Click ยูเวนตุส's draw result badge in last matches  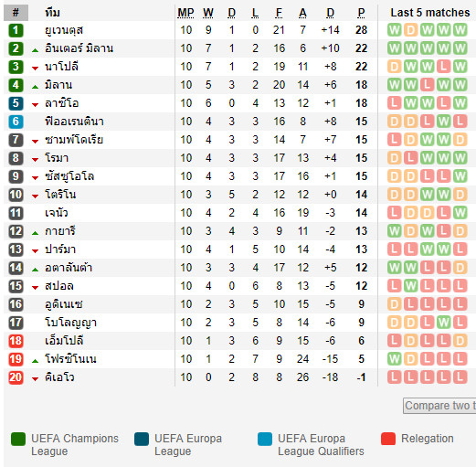click(410, 30)
